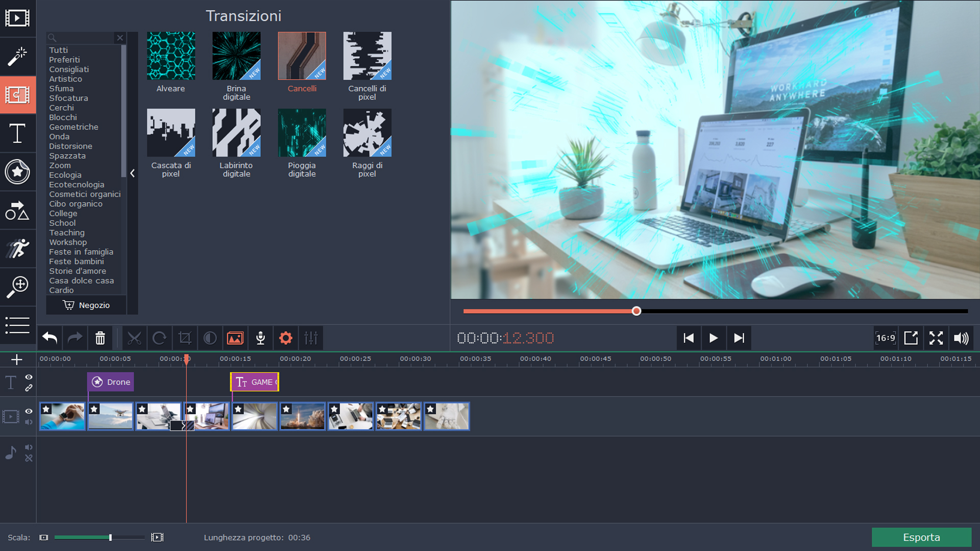Open the Negozio store button
The width and height of the screenshot is (980, 551).
click(86, 305)
